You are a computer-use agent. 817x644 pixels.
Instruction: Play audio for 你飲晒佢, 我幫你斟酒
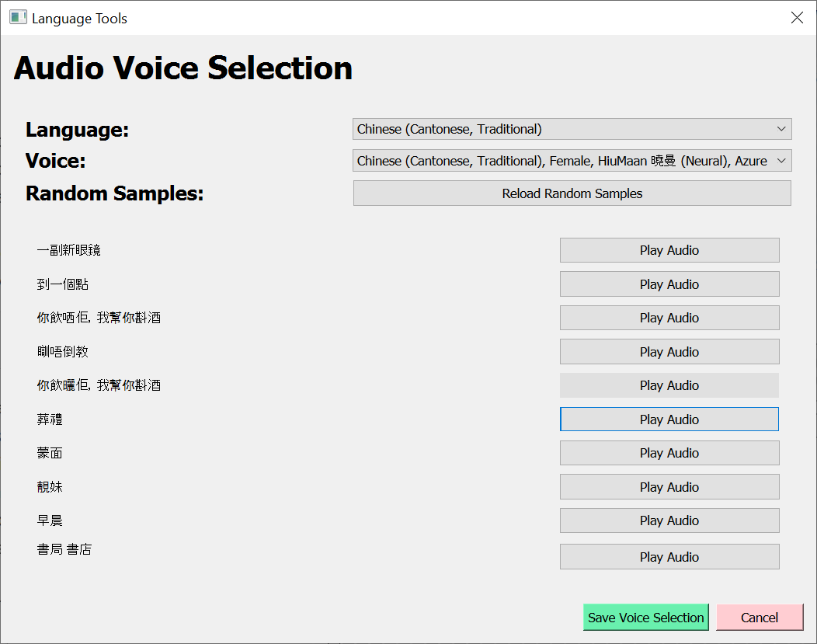pyautogui.click(x=669, y=318)
